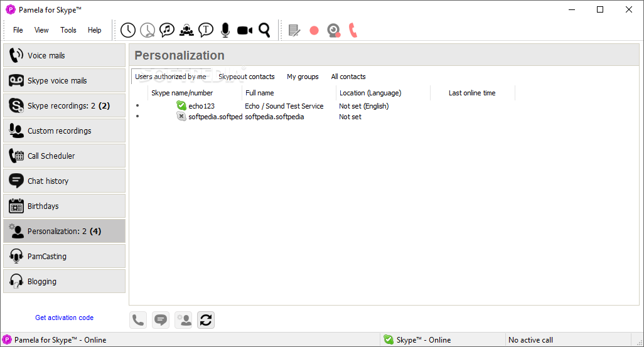Click Pamela for Skype Online status text

pos(60,340)
